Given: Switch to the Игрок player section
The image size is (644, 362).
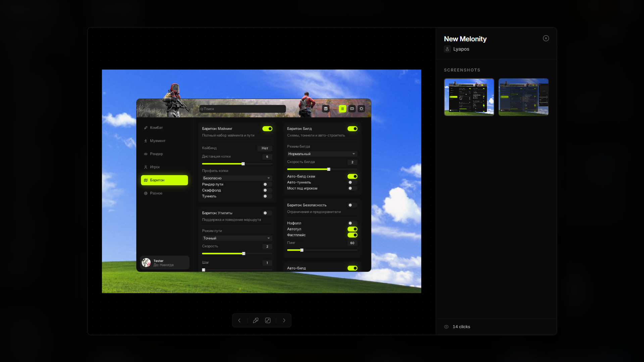Looking at the screenshot, I should click(155, 167).
